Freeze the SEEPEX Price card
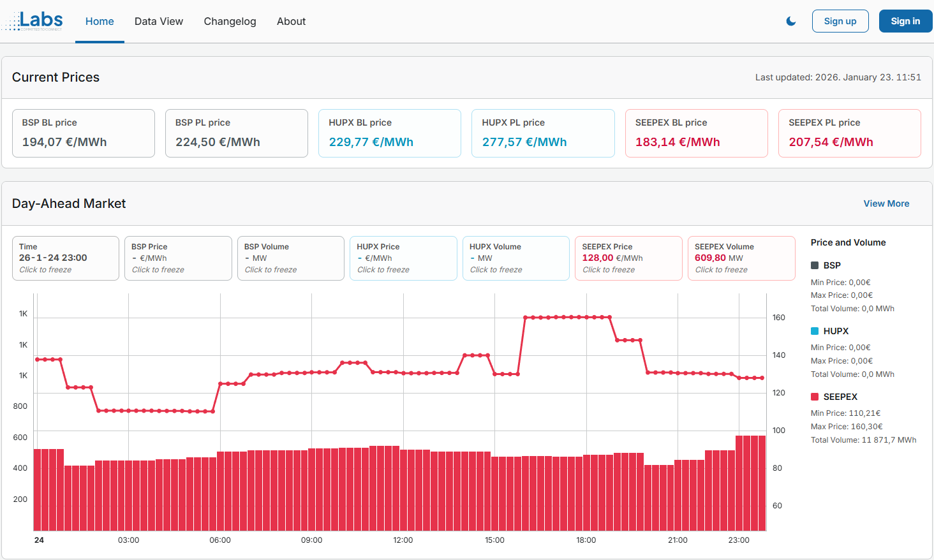This screenshot has height=560, width=934. coord(628,258)
